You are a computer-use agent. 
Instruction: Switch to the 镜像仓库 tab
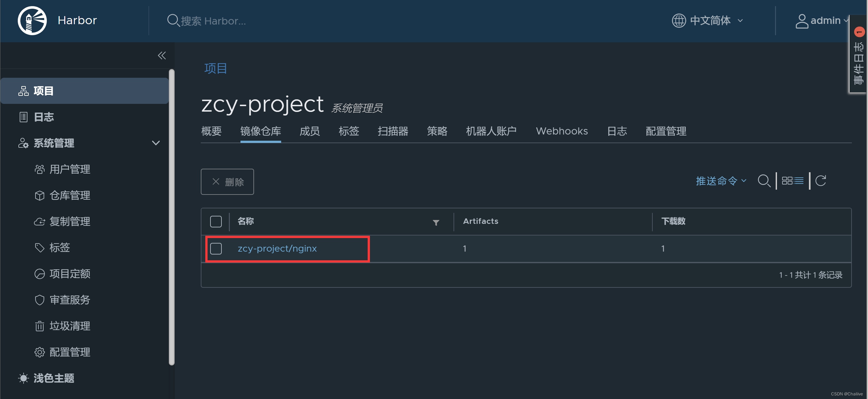(260, 131)
